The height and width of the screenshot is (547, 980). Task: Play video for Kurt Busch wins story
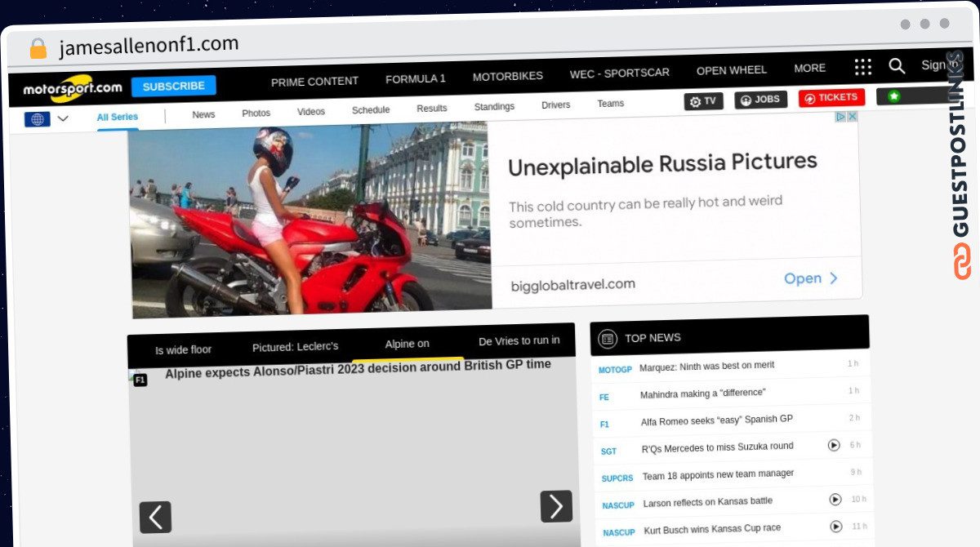point(836,527)
